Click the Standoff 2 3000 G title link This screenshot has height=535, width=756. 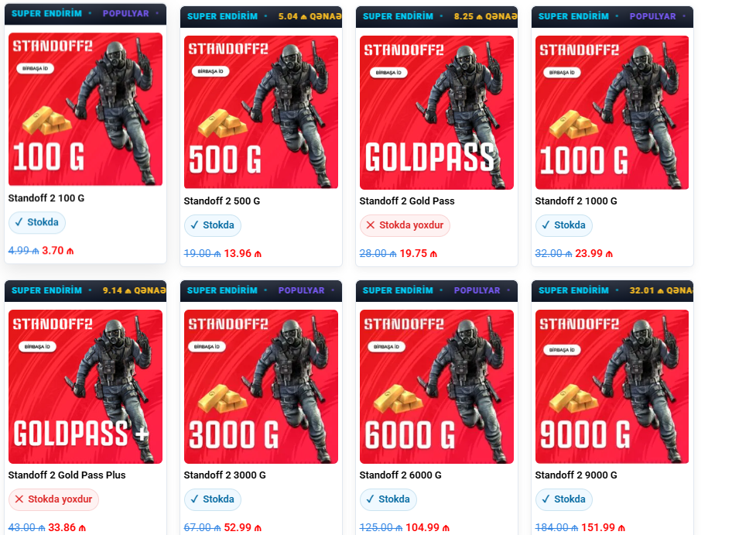(224, 475)
